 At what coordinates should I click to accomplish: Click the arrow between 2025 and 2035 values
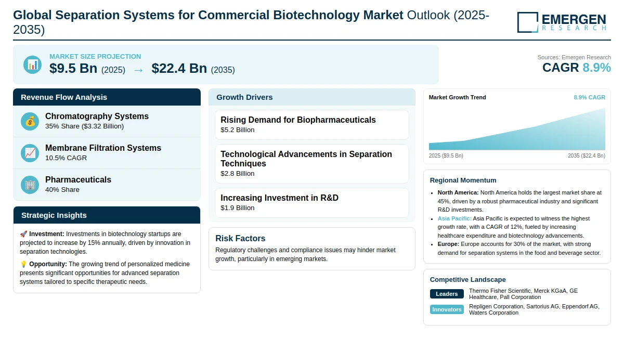(x=138, y=69)
